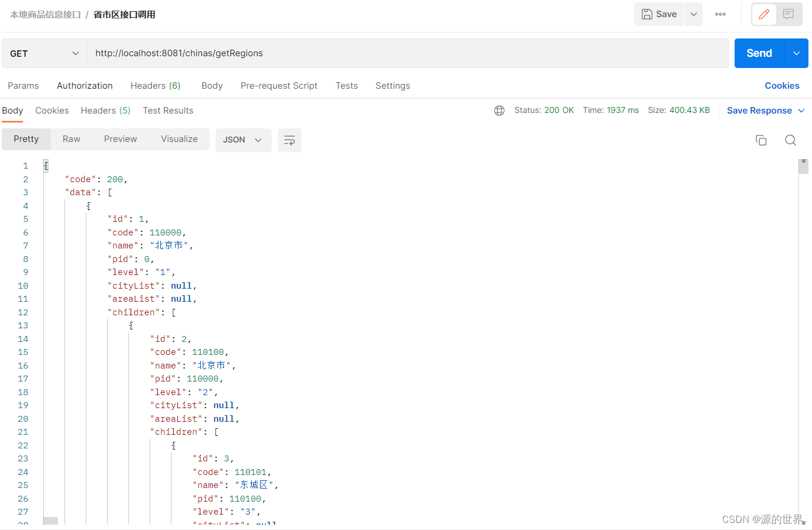The height and width of the screenshot is (530, 812).
Task: Click the Status: 200 OK text
Action: (544, 111)
